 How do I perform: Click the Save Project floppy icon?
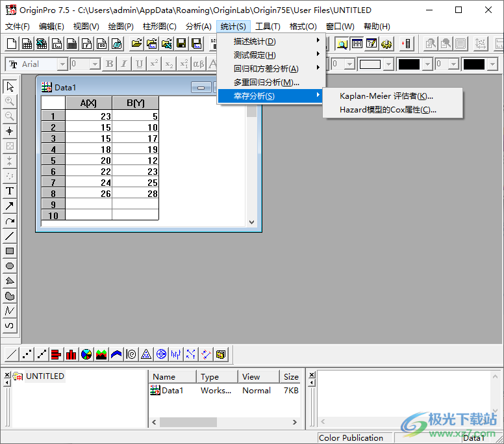click(x=181, y=44)
